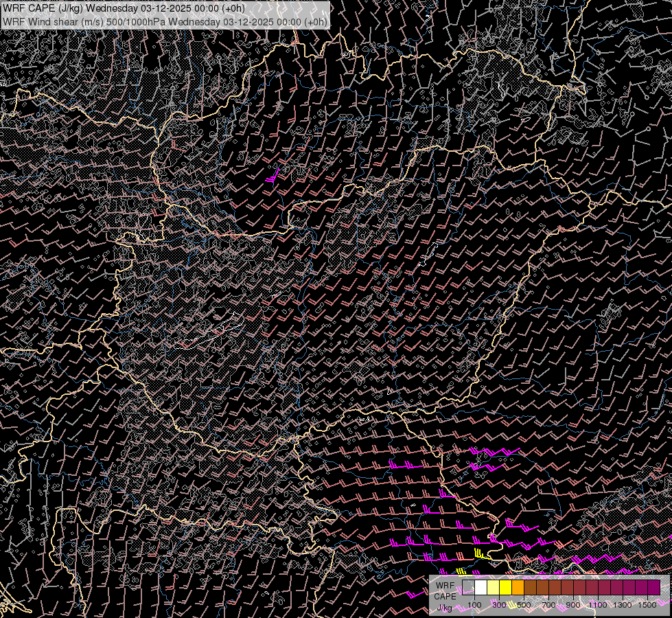Click the WRF Wind shear title line
672x618 pixels.
(165, 21)
